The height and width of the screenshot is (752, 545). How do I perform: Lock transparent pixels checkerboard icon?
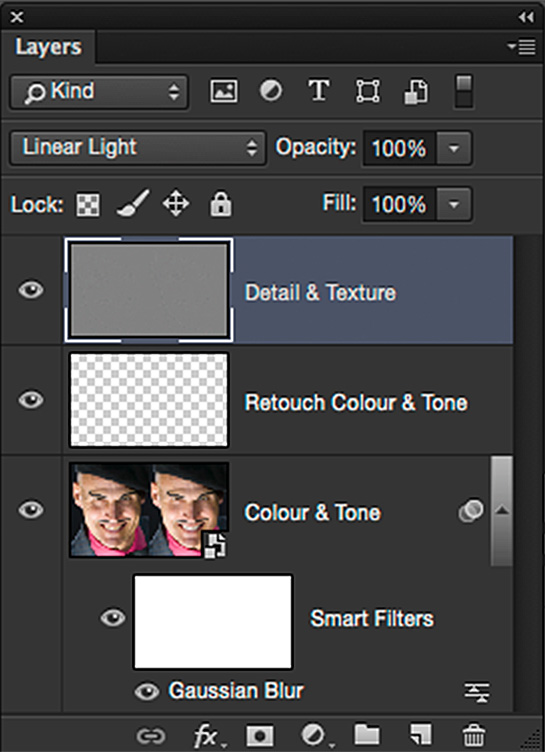(x=88, y=205)
